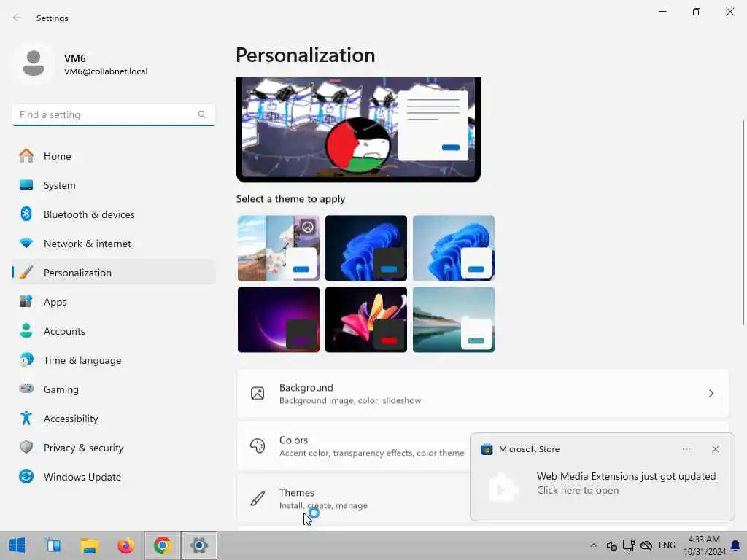Click the Apps icon in sidebar
The width and height of the screenshot is (747, 560).
click(26, 301)
